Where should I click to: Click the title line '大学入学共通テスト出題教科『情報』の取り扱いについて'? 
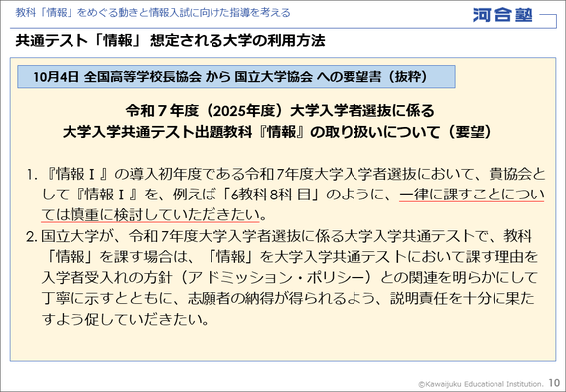277,132
